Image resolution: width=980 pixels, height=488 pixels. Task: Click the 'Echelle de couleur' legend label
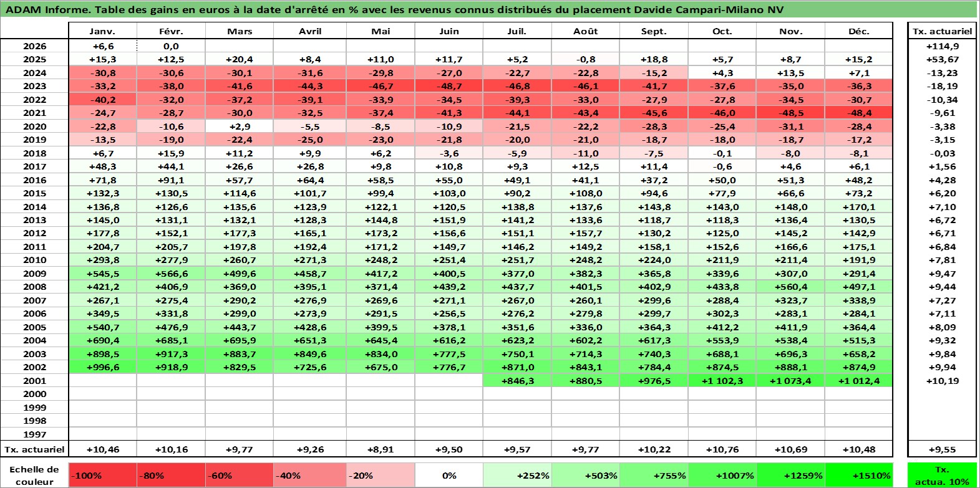pyautogui.click(x=34, y=475)
